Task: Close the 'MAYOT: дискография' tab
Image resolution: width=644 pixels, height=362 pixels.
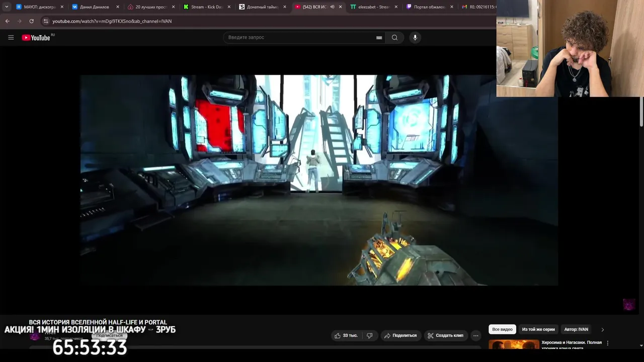Action: tap(62, 7)
